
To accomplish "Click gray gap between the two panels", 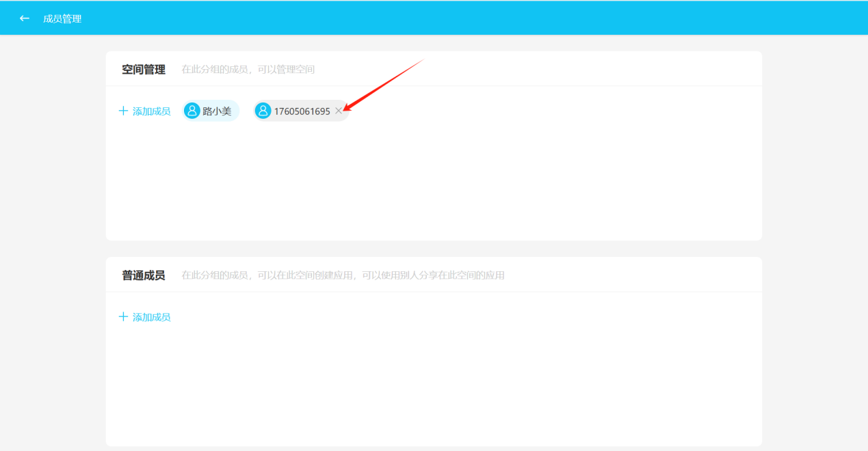I will (434, 249).
